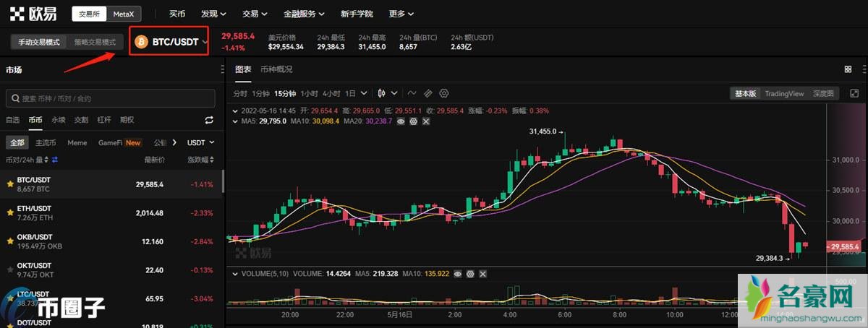
Task: Expand the 交易 dropdown menu
Action: (255, 14)
